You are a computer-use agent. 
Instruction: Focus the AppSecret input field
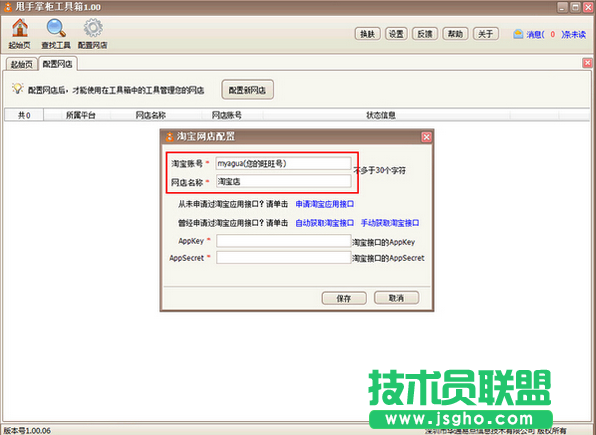(283, 257)
